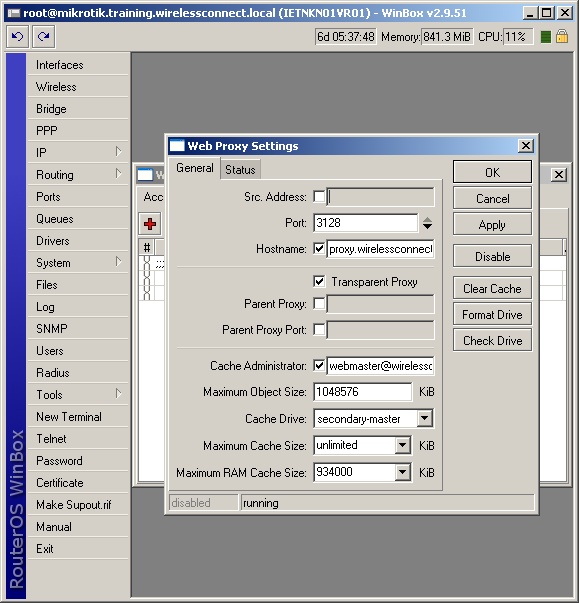579x603 pixels.
Task: Expand the IP submenu
Action: tap(119, 152)
